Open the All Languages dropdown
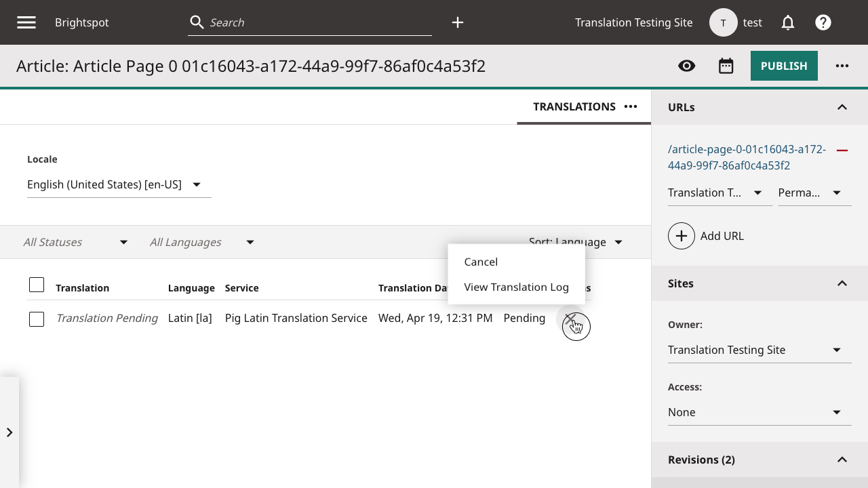The width and height of the screenshot is (868, 488). click(201, 242)
